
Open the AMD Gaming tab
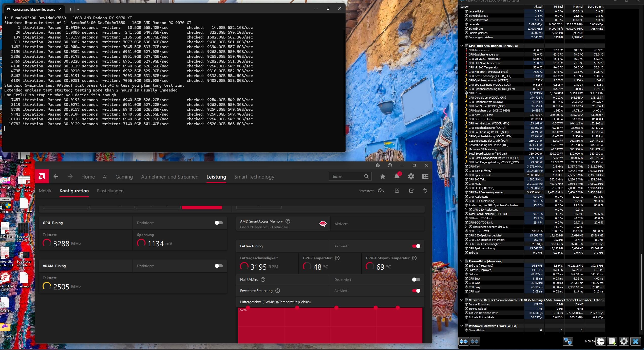coord(124,177)
